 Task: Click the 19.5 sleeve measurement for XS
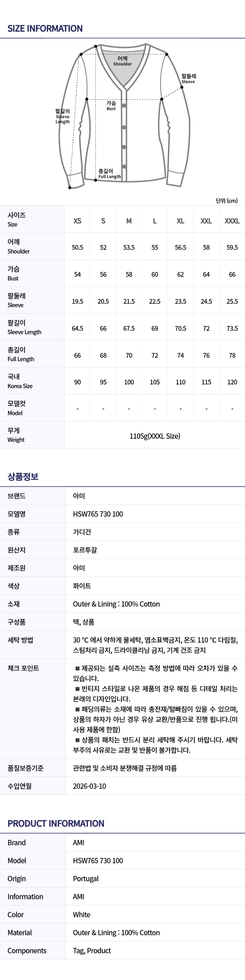click(x=77, y=302)
